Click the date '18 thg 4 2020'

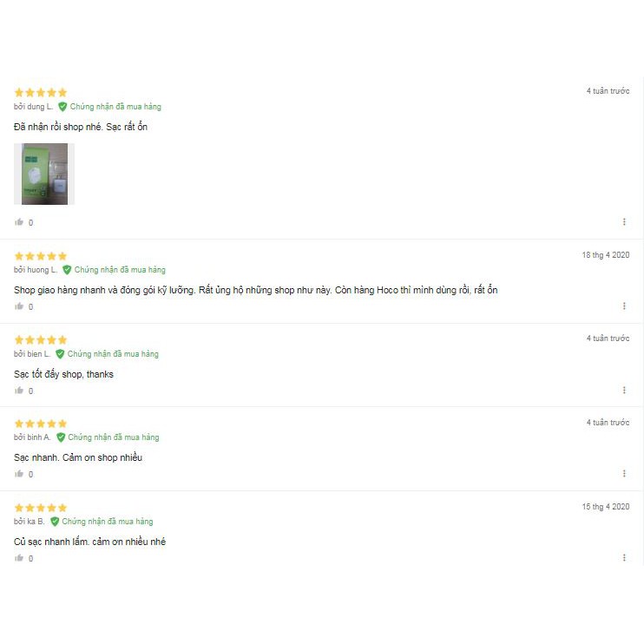pyautogui.click(x=606, y=255)
